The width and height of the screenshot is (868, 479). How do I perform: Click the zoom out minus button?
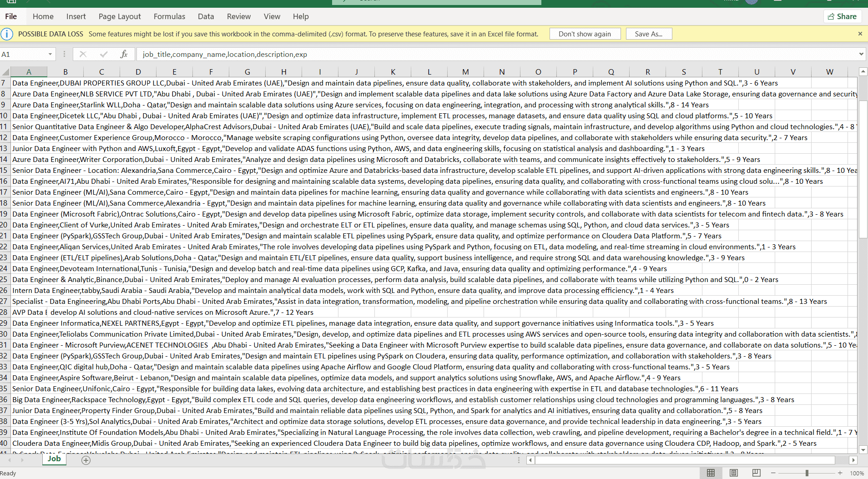pyautogui.click(x=773, y=473)
